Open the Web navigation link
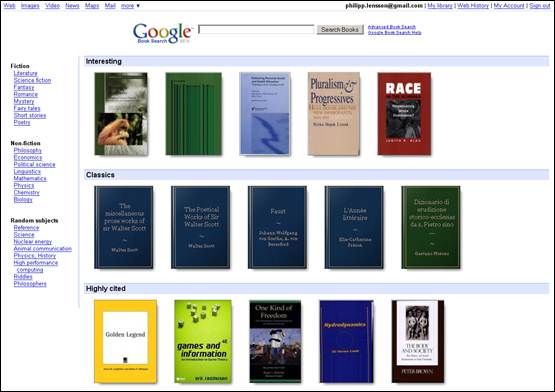 coord(9,6)
